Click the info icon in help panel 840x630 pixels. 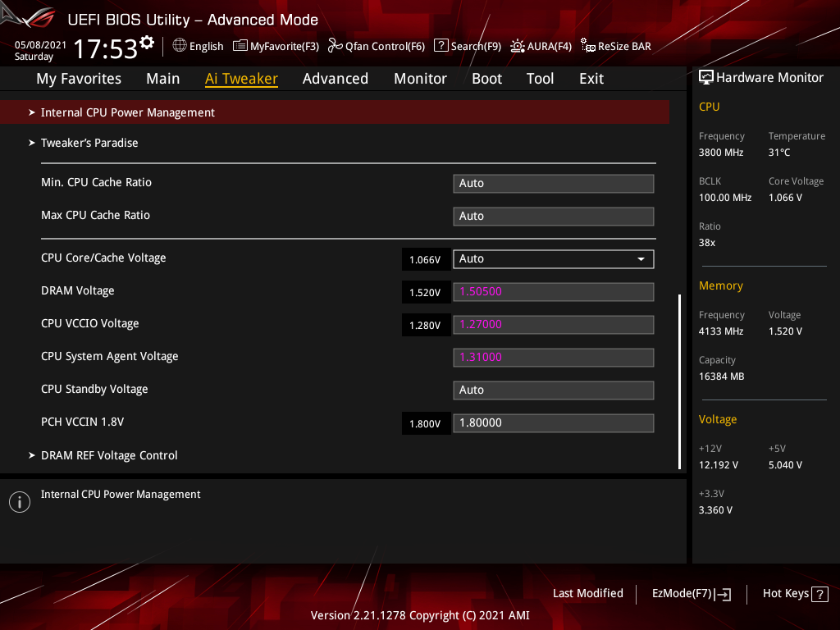(x=20, y=502)
